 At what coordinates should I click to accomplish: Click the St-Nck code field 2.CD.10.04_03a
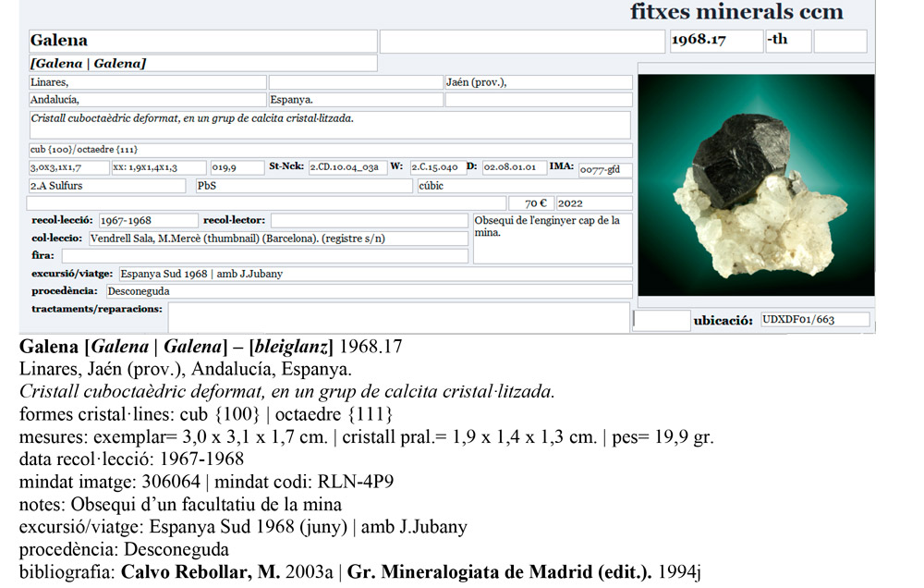347,168
